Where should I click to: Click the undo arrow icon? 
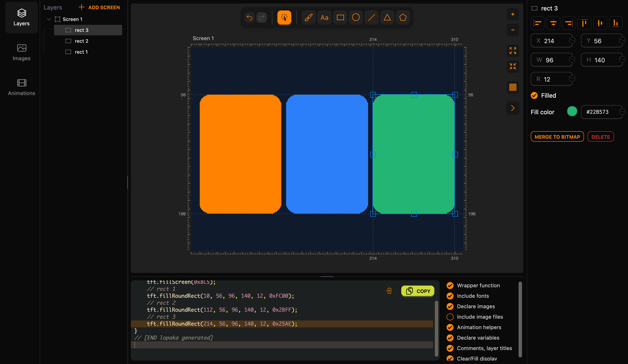249,17
